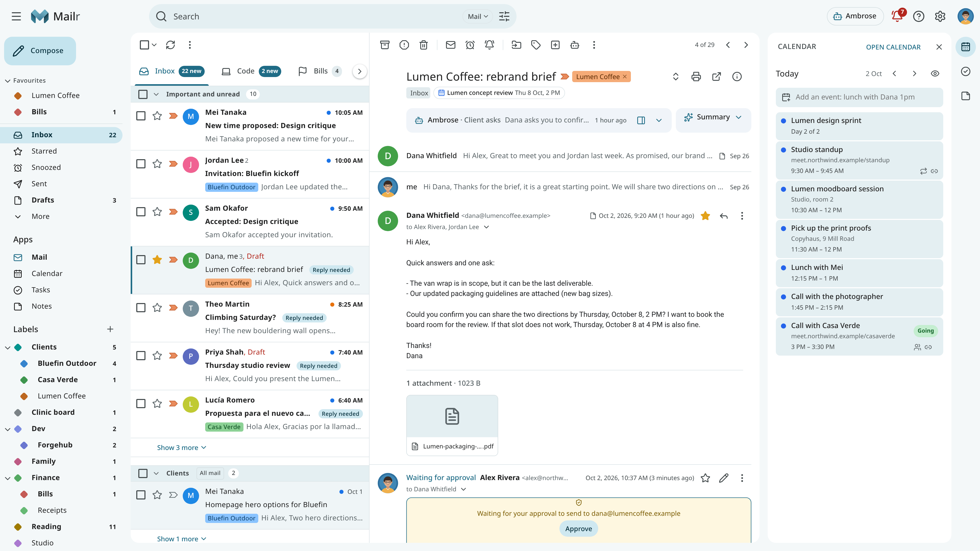Switch to the Code tab
Image resolution: width=980 pixels, height=551 pixels.
[251, 71]
